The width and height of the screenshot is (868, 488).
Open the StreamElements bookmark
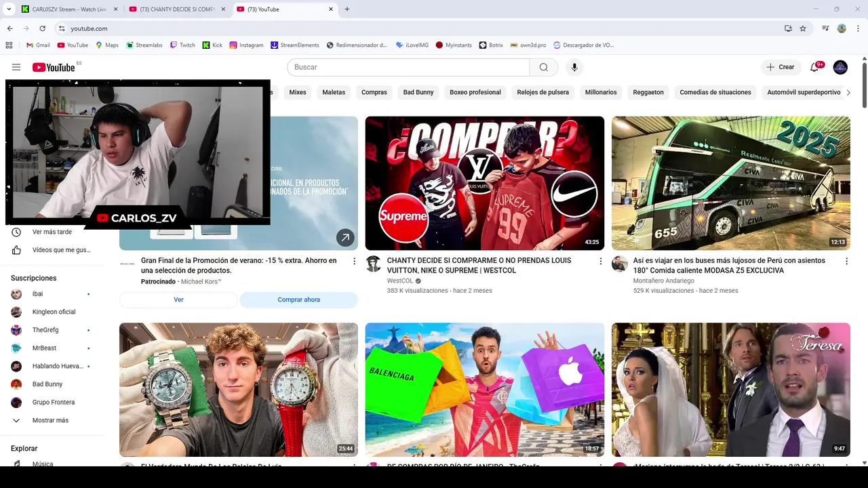point(294,45)
